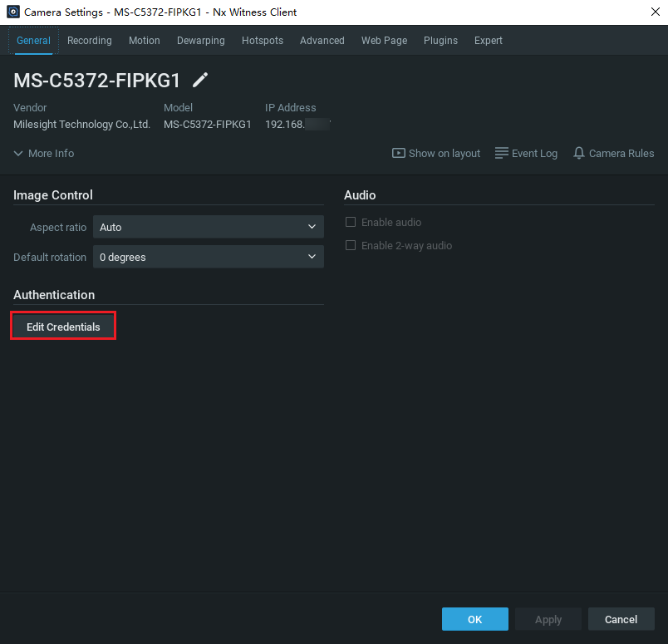668x644 pixels.
Task: Confirm with the OK button
Action: (x=475, y=619)
